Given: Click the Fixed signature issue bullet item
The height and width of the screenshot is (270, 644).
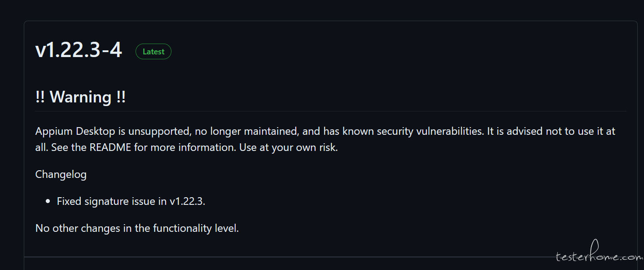Looking at the screenshot, I should point(131,201).
